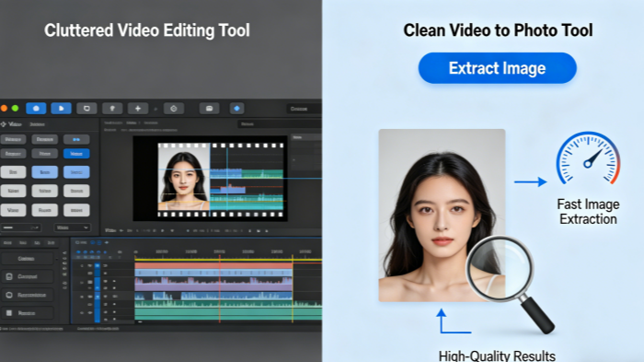Click the lower-left button with document icon
The image size is (644, 362).
point(27,276)
